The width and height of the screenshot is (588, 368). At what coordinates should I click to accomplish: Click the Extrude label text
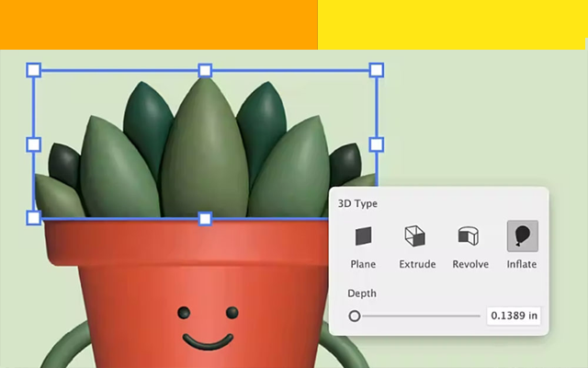click(417, 264)
